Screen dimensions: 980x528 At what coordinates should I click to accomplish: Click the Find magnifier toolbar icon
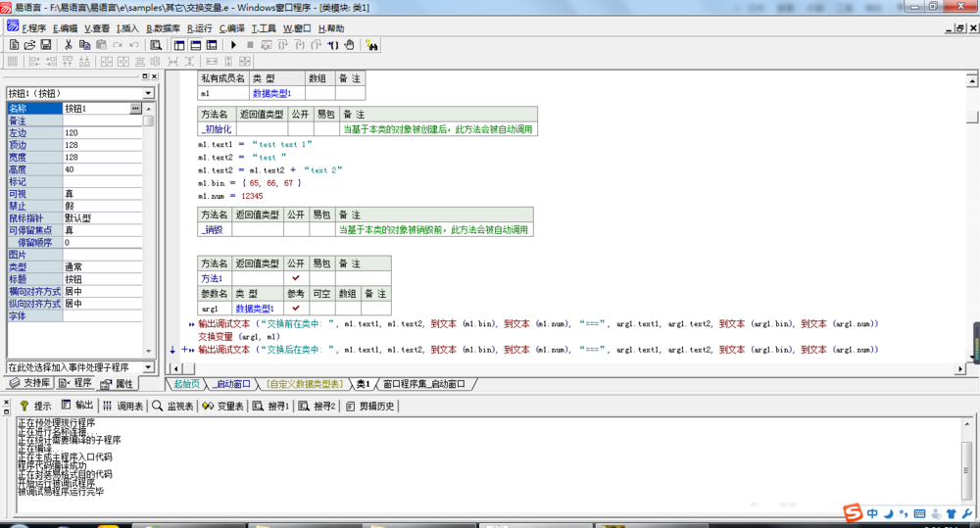coord(156,45)
